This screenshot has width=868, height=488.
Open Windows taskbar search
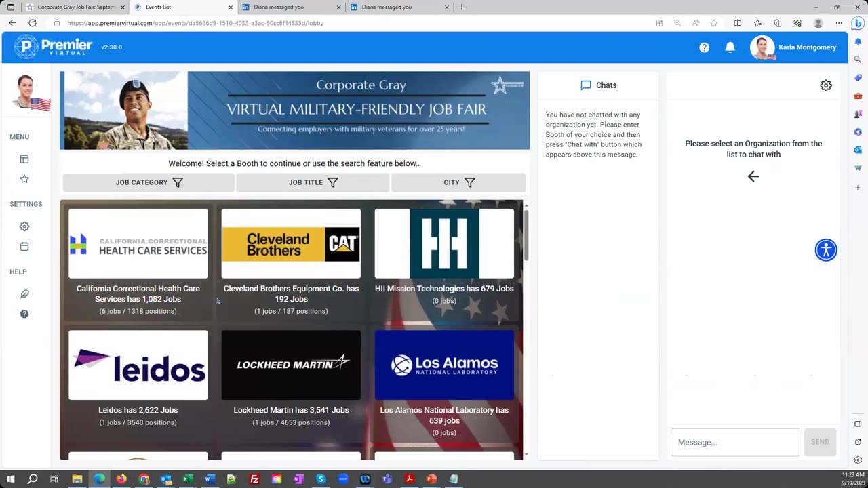pos(32,479)
